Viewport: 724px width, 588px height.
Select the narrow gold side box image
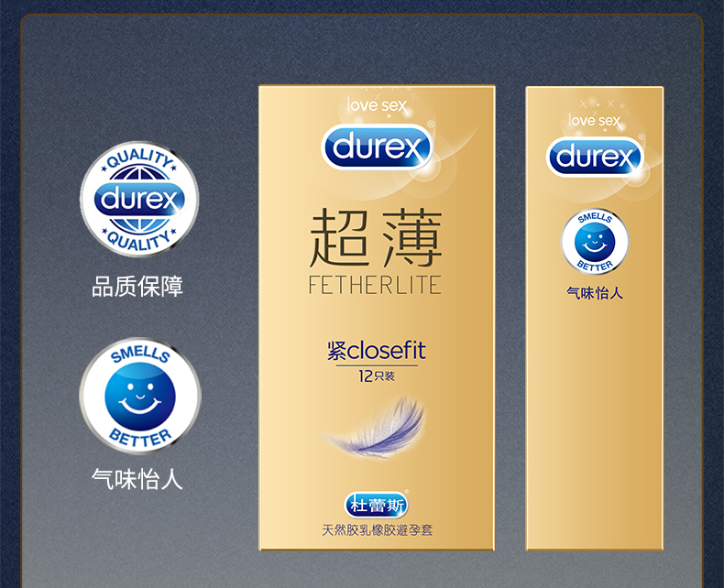coord(595,319)
